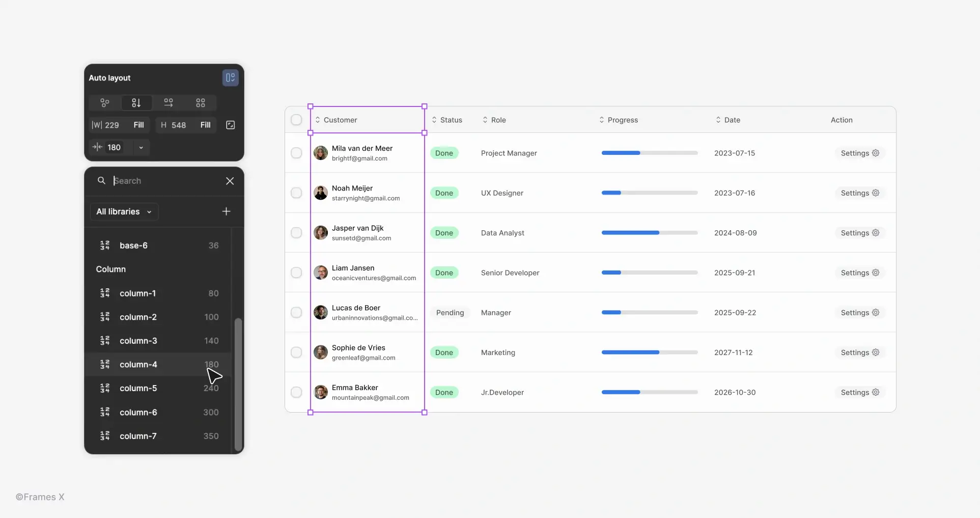This screenshot has width=980, height=518.
Task: Toggle the header select-all circle in the table
Action: (296, 120)
